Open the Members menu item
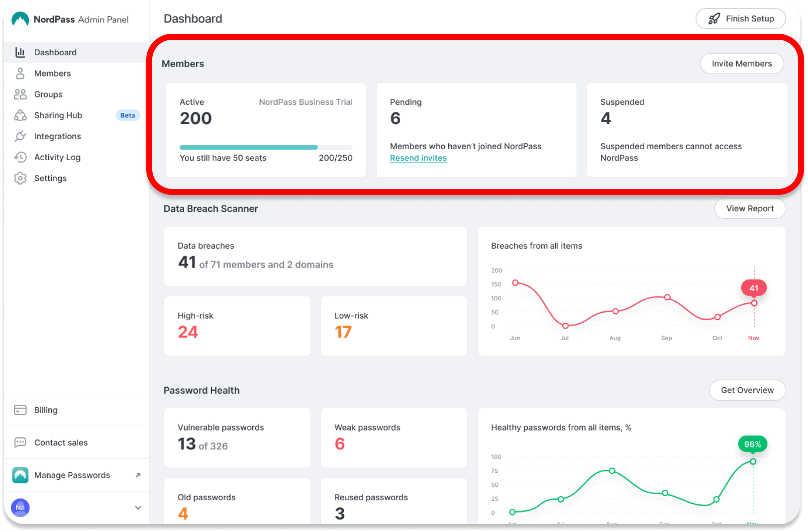Screen dimensions: 808x532 [76, 73]
